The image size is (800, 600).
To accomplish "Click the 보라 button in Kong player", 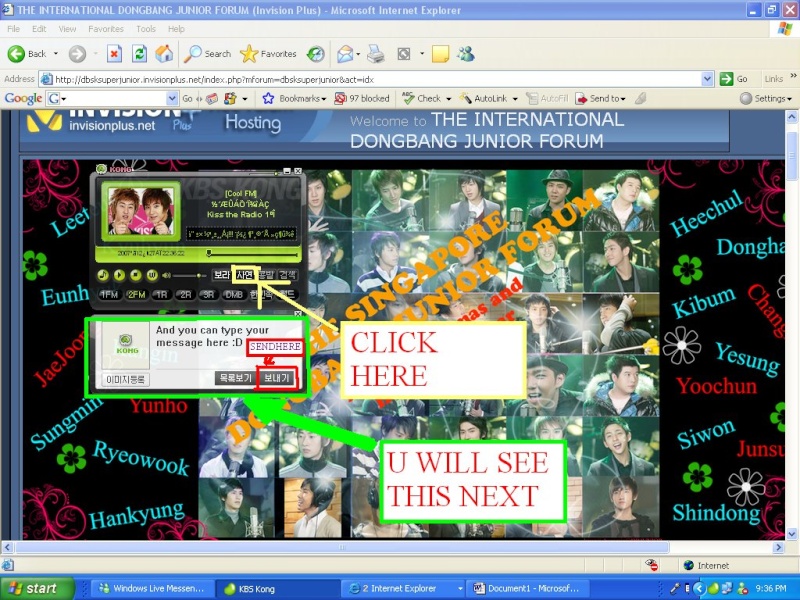I will [222, 275].
